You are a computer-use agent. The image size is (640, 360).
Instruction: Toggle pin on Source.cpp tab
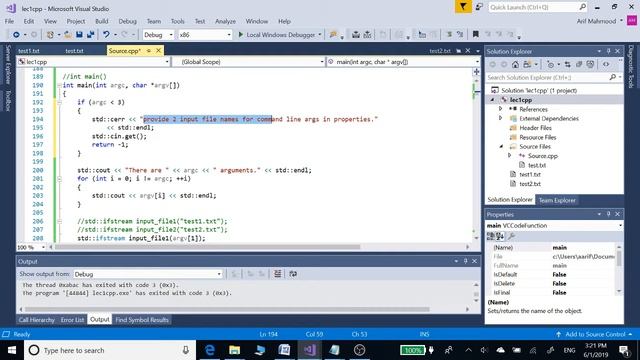click(x=149, y=51)
